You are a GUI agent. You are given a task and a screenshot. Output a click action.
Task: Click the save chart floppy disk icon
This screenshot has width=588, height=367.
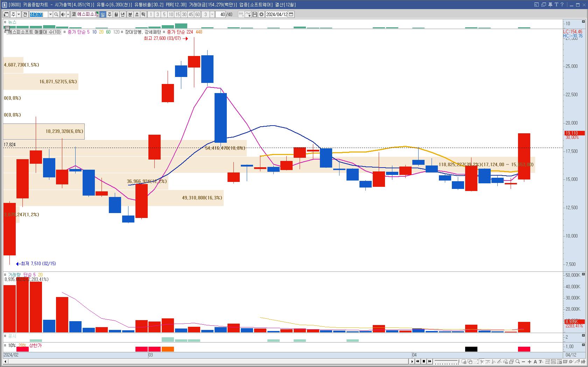point(255,14)
